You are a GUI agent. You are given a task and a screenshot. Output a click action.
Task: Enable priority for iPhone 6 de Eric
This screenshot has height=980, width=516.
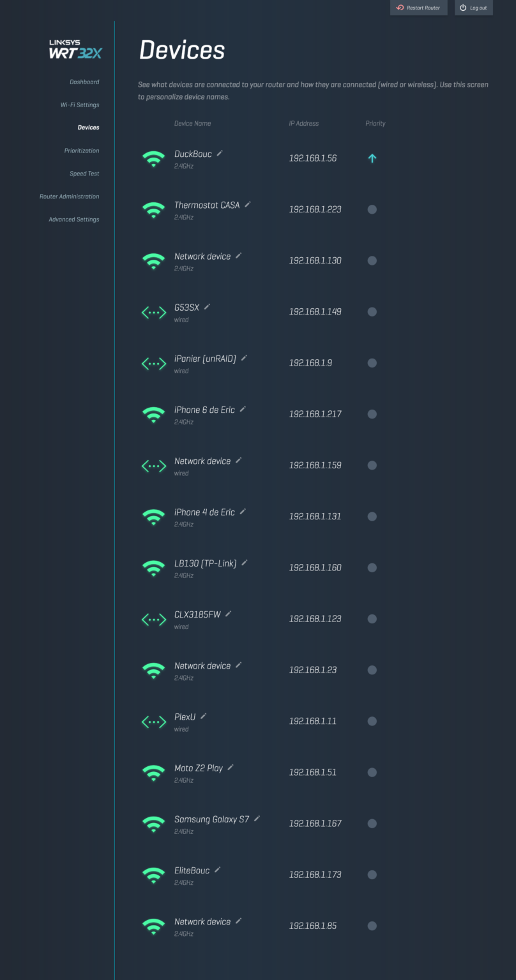pos(372,414)
